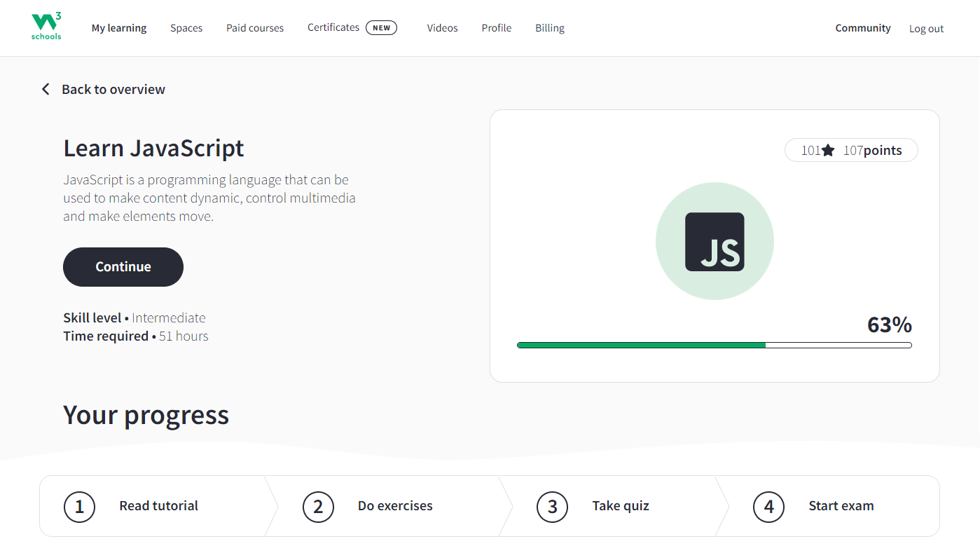Select step 4 circle for Start exam
The width and height of the screenshot is (980, 553).
click(x=769, y=506)
